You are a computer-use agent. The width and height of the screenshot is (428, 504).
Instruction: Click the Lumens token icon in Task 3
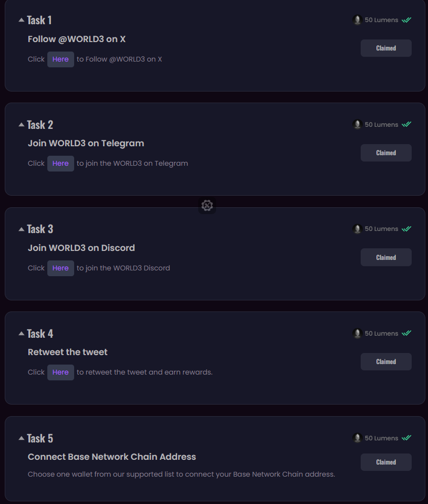pyautogui.click(x=358, y=229)
